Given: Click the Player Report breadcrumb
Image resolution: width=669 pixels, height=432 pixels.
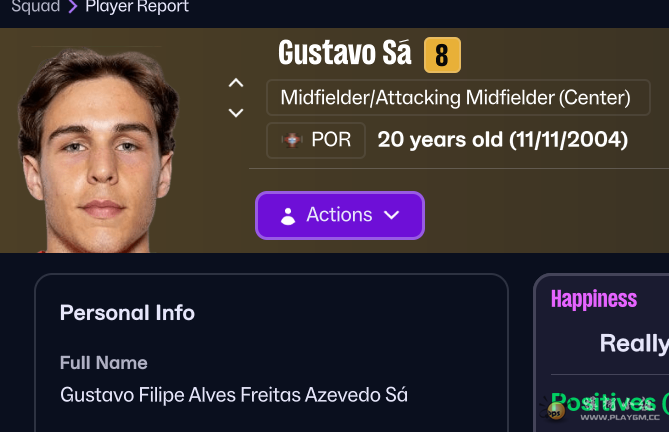Looking at the screenshot, I should 137,7.
